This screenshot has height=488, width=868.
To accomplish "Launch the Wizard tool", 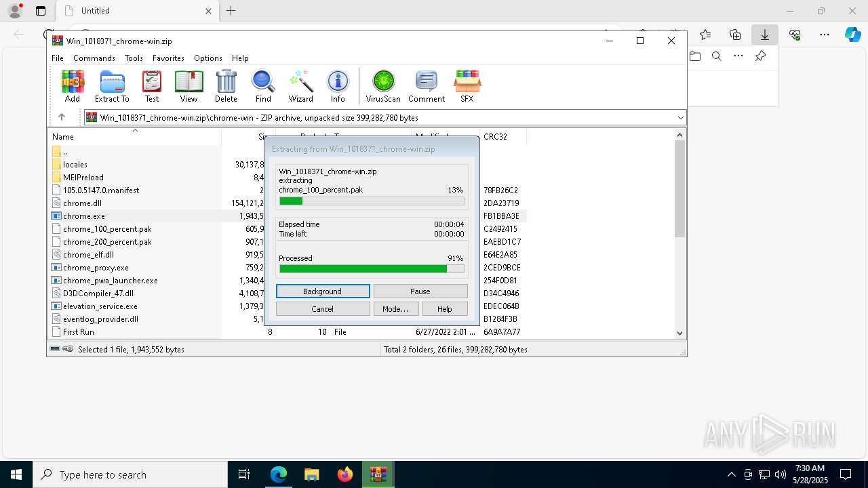I will (301, 86).
